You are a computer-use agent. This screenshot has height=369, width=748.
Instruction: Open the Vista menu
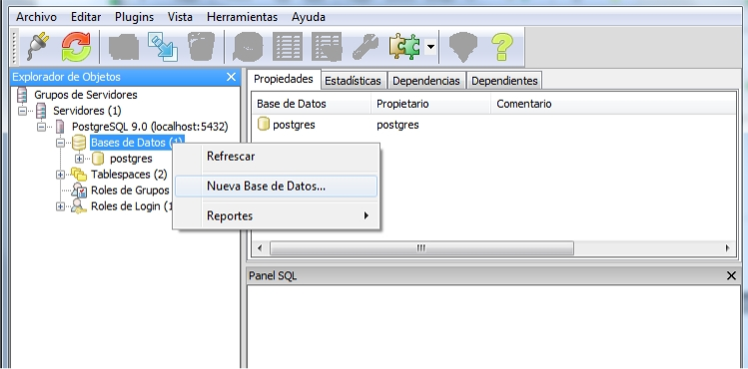pyautogui.click(x=180, y=17)
